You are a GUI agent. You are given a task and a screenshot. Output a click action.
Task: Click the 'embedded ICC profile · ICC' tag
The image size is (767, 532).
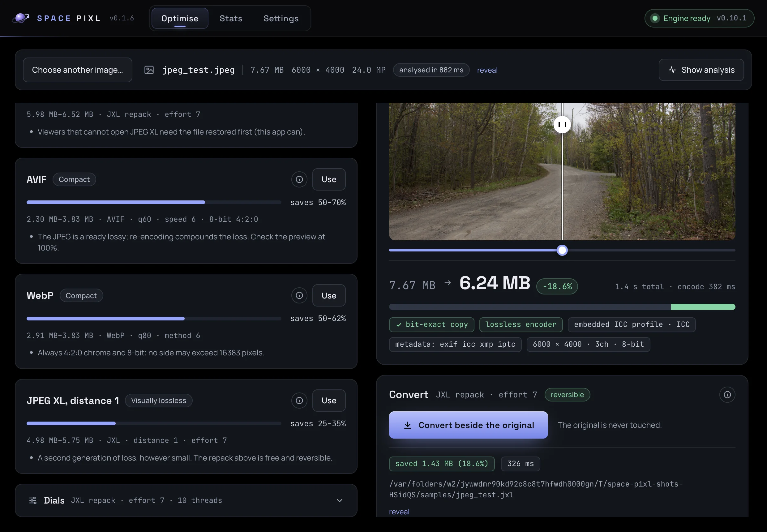coord(631,325)
